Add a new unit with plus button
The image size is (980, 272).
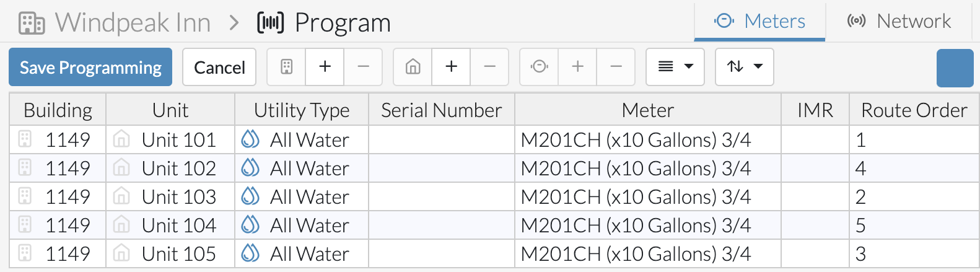[x=451, y=67]
